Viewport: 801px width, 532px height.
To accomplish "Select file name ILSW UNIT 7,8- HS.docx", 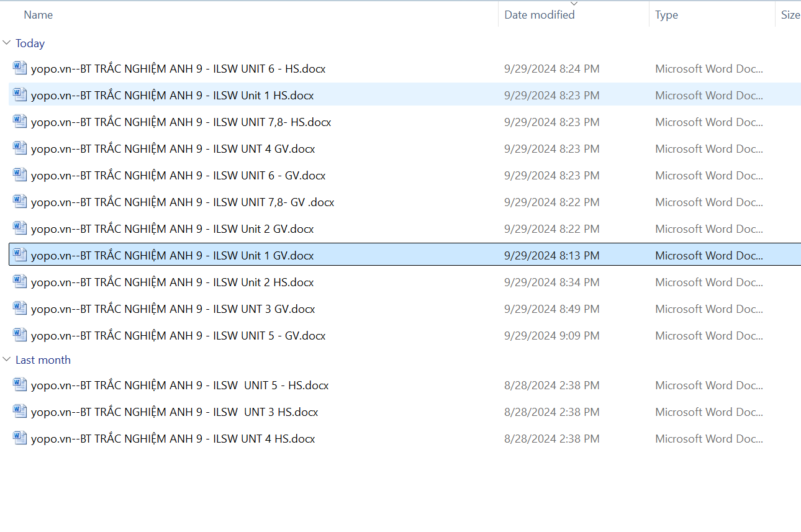I will [x=181, y=122].
